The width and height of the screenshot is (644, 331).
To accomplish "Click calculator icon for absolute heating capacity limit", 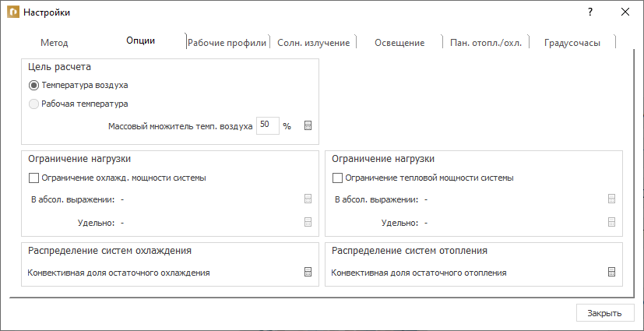I will coord(611,199).
